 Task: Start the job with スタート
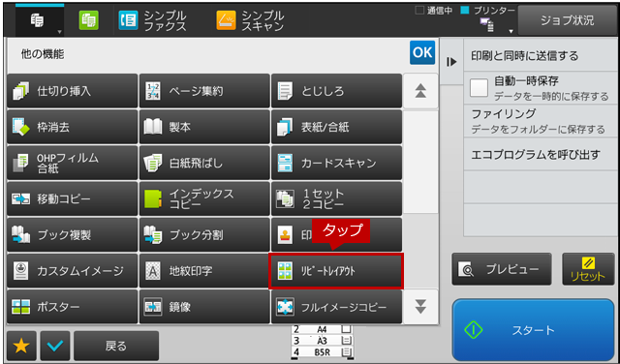coord(534,329)
